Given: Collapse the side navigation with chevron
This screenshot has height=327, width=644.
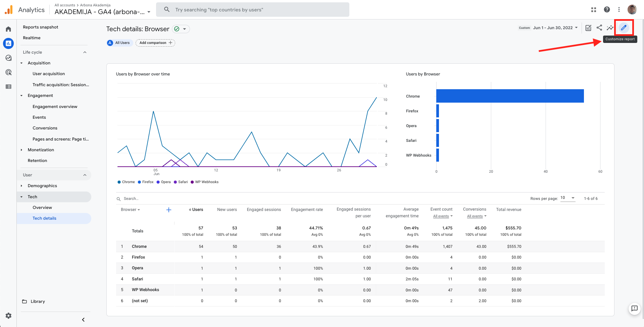Looking at the screenshot, I should click(x=83, y=320).
